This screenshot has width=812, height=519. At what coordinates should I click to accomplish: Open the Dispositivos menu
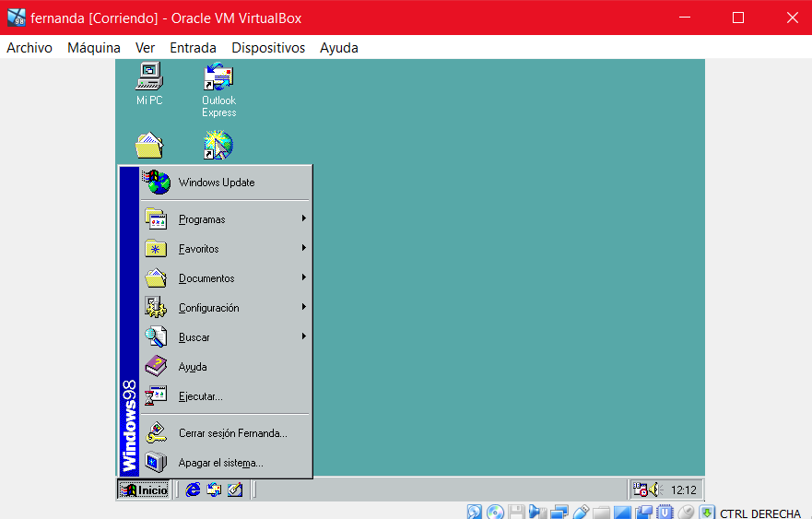pos(268,48)
